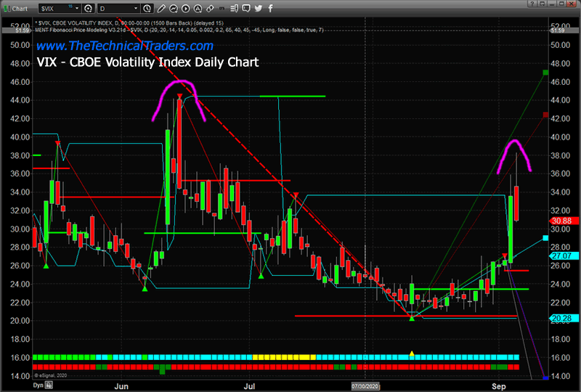This screenshot has width=581, height=392.
Task: Click the symbol link refresh icon
Action: click(88, 8)
